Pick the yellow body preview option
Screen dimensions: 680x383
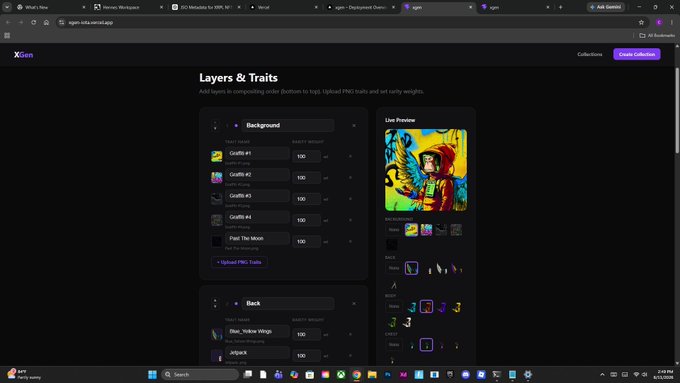(456, 307)
